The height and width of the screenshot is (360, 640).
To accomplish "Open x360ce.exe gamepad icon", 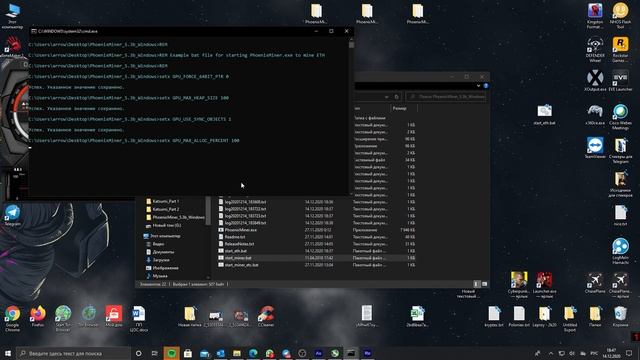I will [595, 114].
